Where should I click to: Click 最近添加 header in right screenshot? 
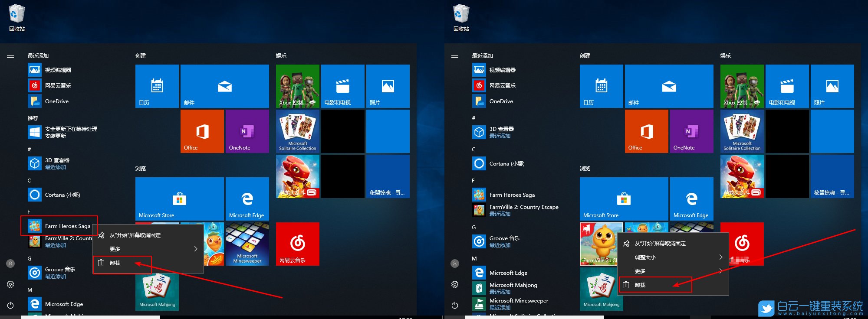click(483, 56)
